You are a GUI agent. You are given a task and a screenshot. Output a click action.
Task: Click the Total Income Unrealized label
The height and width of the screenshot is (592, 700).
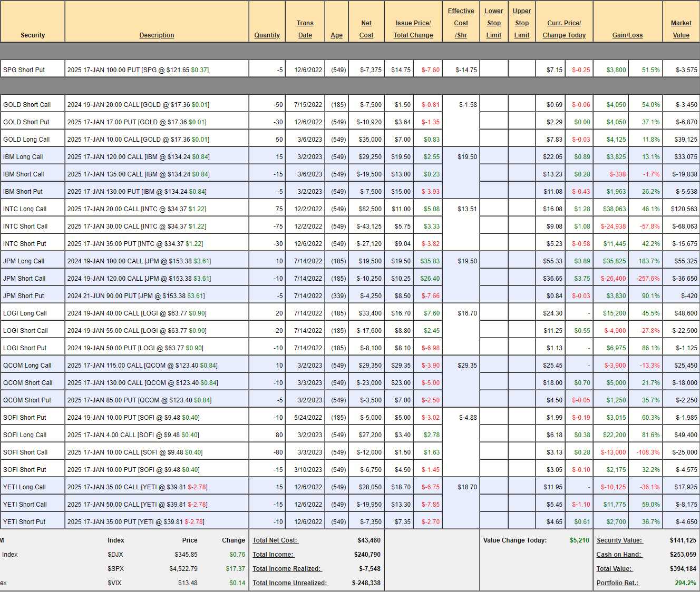290,583
